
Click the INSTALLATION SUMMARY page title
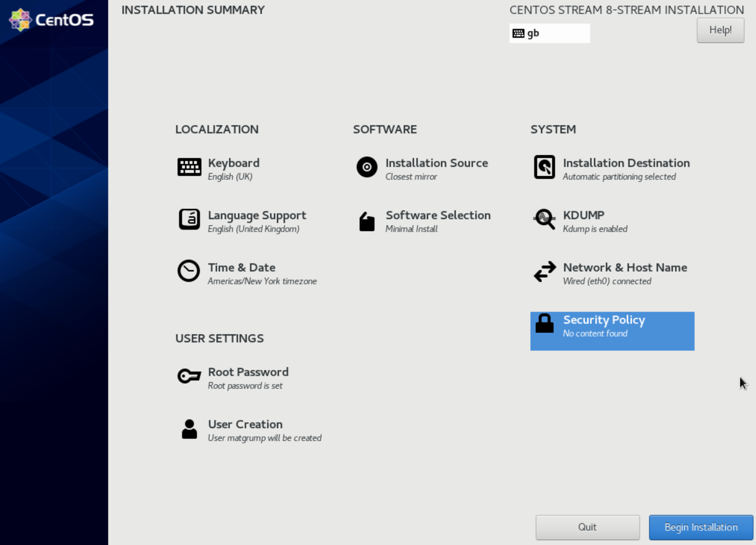pos(193,10)
